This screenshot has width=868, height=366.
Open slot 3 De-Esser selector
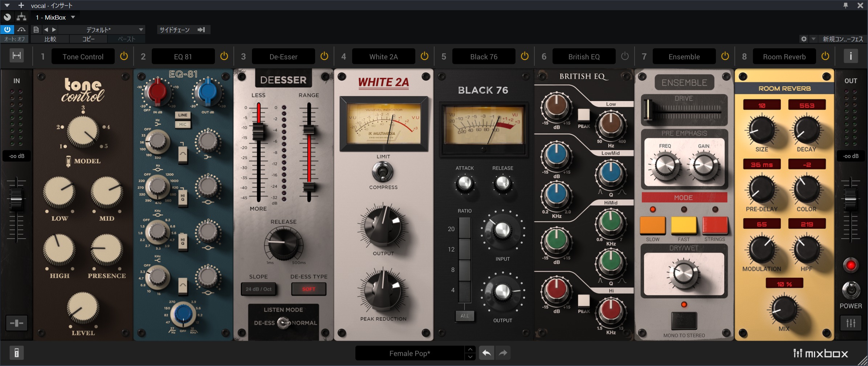pos(283,57)
